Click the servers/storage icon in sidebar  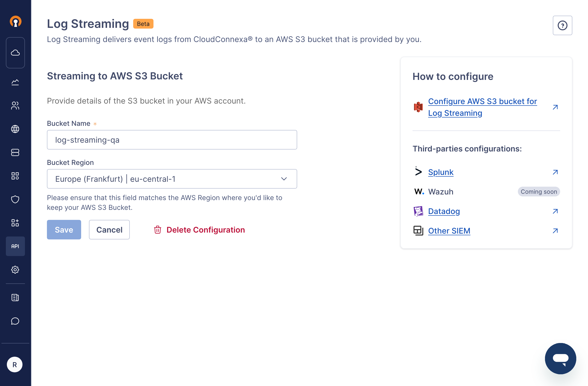pyautogui.click(x=15, y=152)
